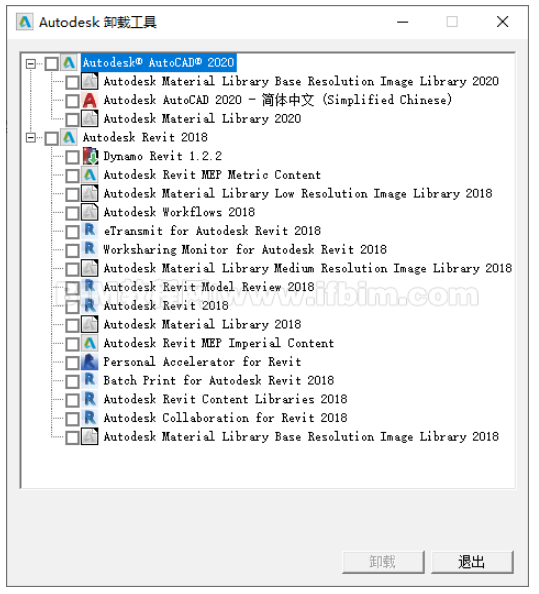This screenshot has width=539, height=594.
Task: Check the Autodesk Material Library 2018 checkbox
Action: point(72,325)
